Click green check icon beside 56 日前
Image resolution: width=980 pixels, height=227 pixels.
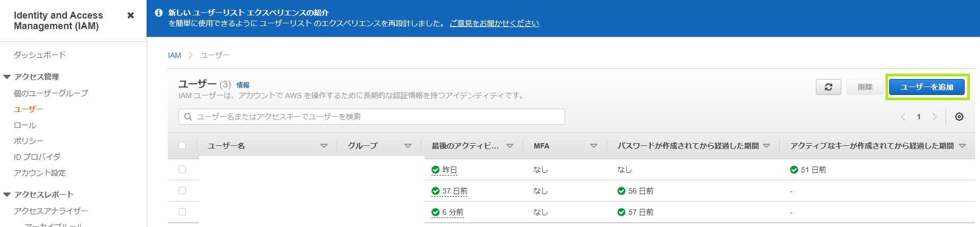[621, 191]
